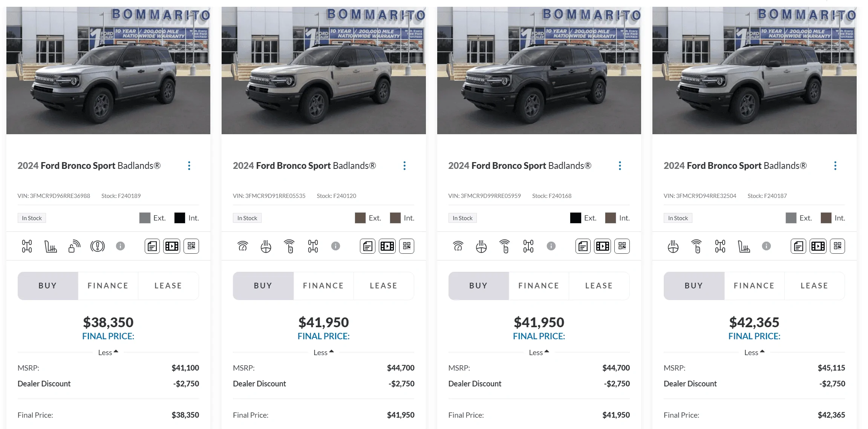
Task: Click heated steering wheel icon on stock F240168
Action: pyautogui.click(x=481, y=247)
